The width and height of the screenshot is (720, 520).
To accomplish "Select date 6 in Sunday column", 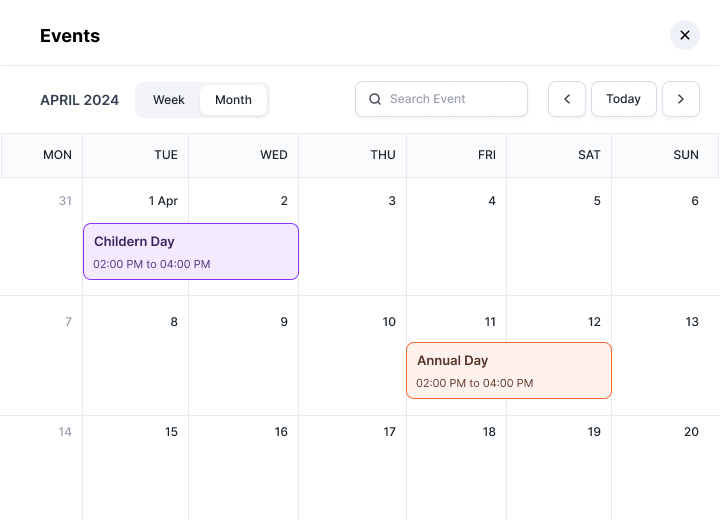I will click(695, 201).
